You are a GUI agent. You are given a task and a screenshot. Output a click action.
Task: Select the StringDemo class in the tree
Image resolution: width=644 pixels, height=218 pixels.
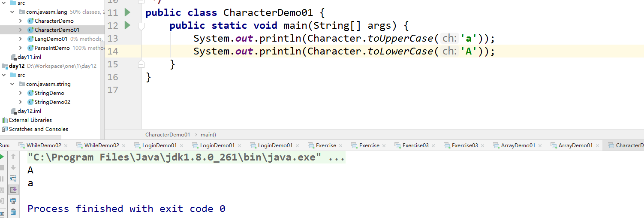tap(49, 93)
